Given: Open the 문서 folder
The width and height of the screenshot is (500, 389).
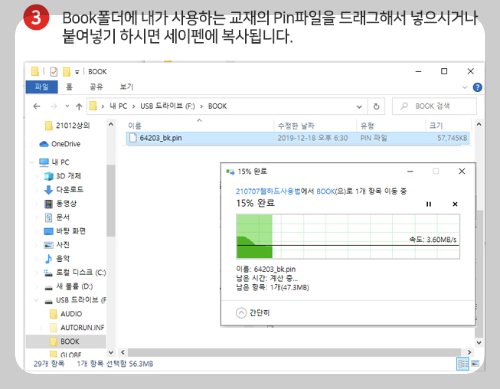Looking at the screenshot, I should click(57, 217).
